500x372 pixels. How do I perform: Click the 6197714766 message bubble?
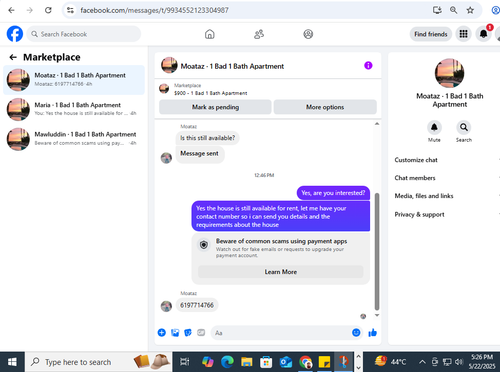(x=197, y=305)
